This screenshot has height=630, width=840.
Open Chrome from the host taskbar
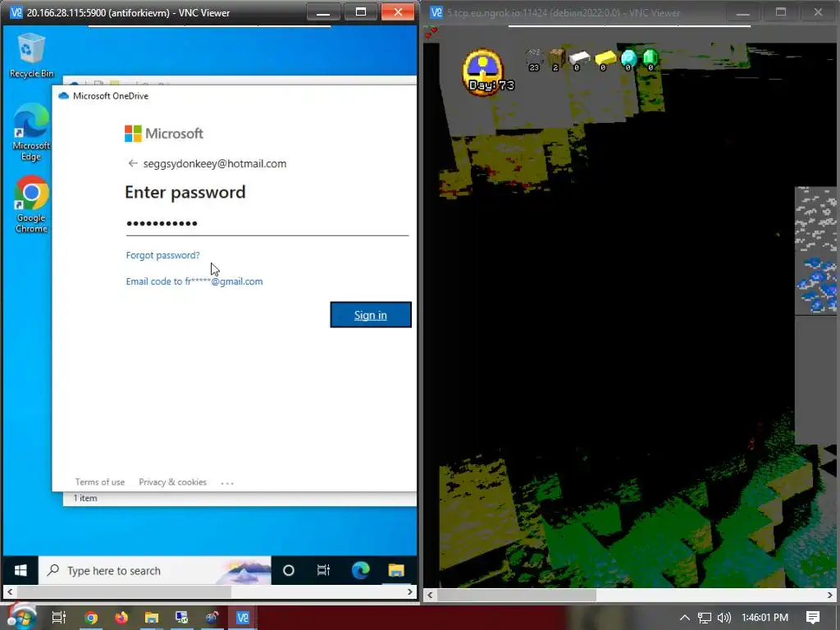pos(91,618)
